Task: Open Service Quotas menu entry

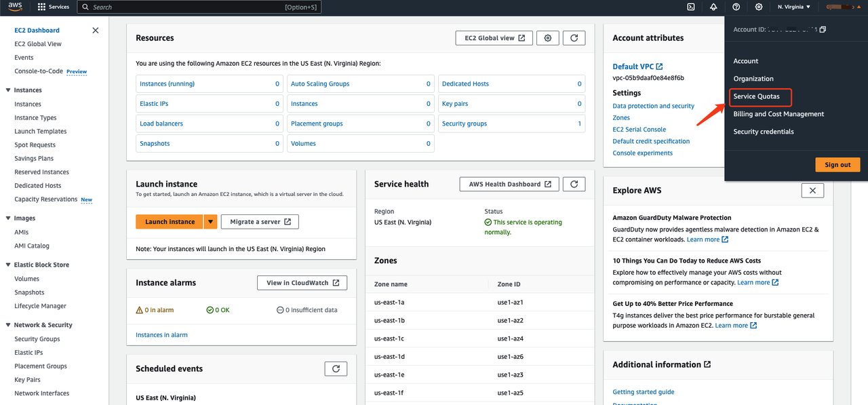Action: [757, 96]
